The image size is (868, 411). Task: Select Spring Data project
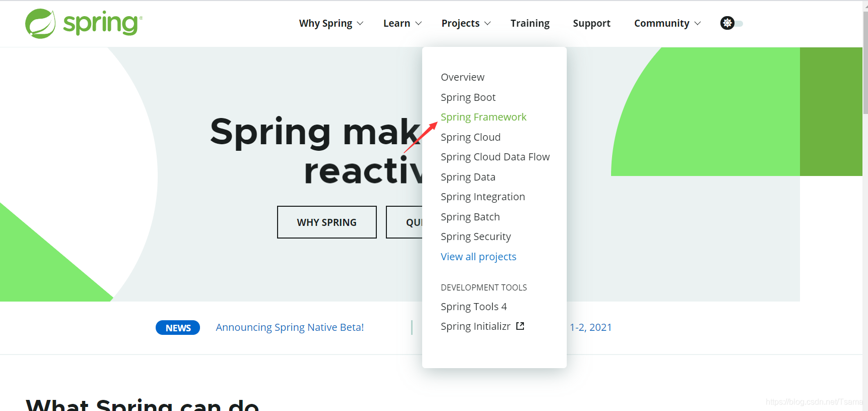pyautogui.click(x=468, y=177)
